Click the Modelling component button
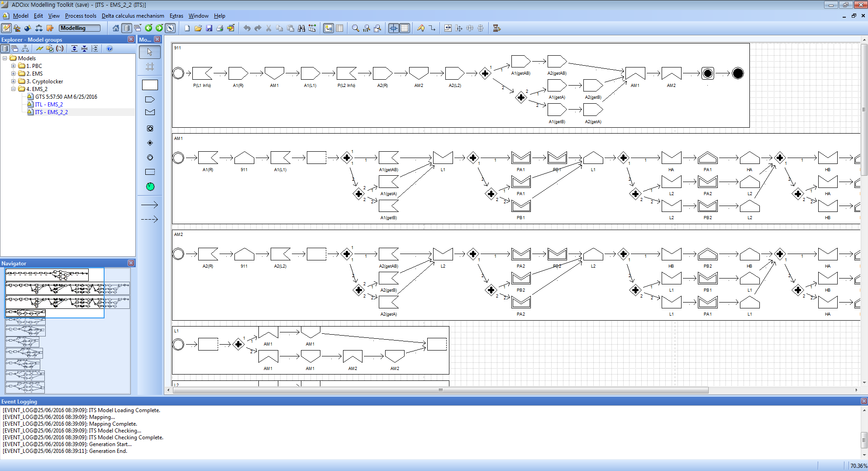The width and height of the screenshot is (868, 471). tap(79, 28)
